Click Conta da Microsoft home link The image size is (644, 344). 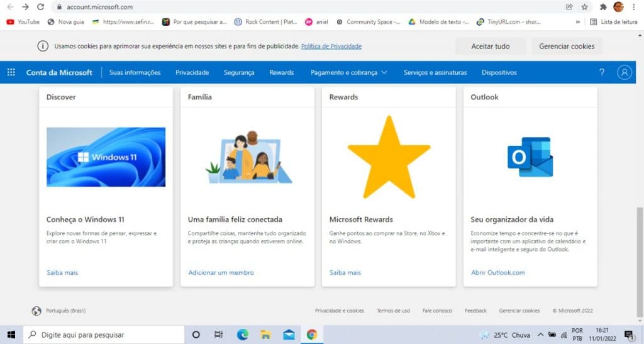[59, 72]
